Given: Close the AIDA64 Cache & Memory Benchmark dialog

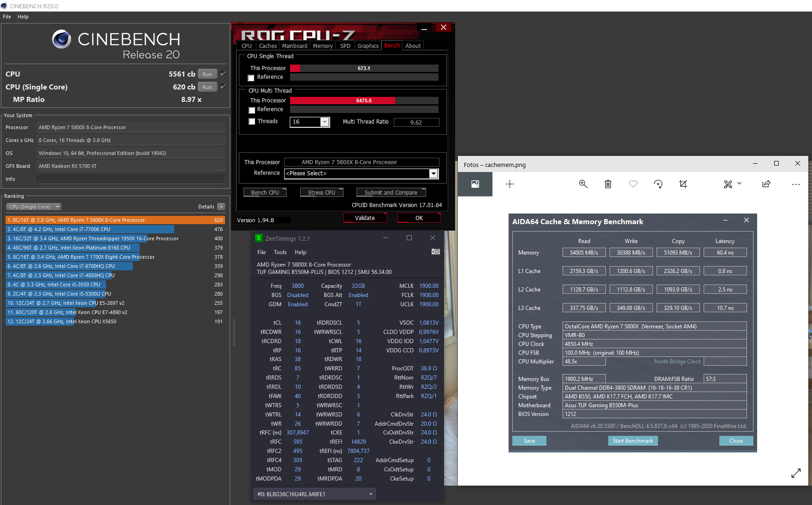Looking at the screenshot, I should (747, 220).
